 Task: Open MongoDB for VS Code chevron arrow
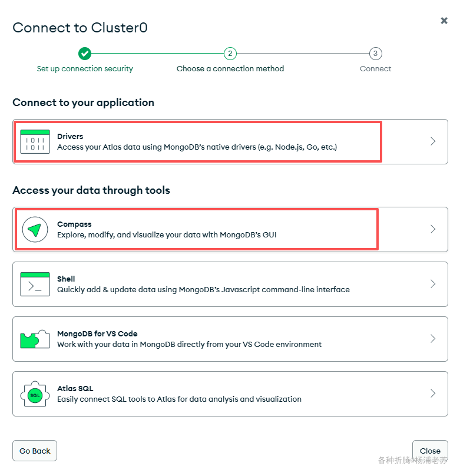tap(433, 339)
